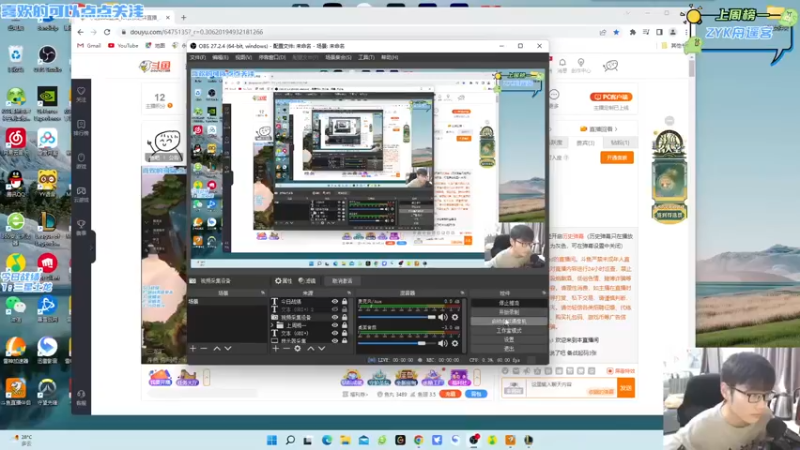Move source up arrow in sources dock
Image resolution: width=800 pixels, height=450 pixels.
tap(311, 348)
